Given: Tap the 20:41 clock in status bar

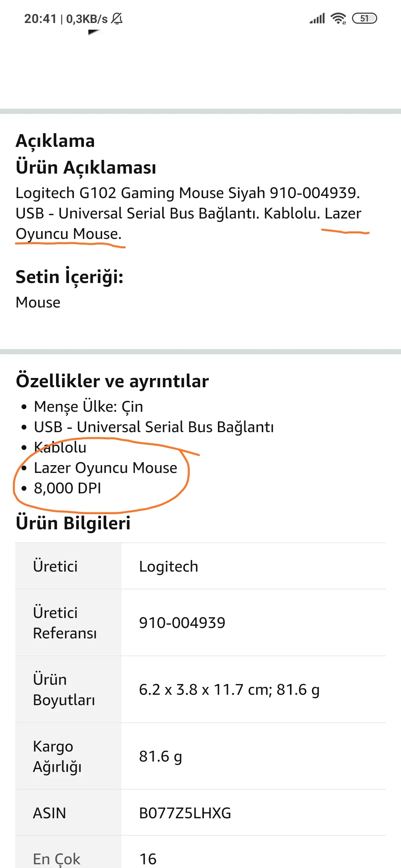Looking at the screenshot, I should pos(40,19).
